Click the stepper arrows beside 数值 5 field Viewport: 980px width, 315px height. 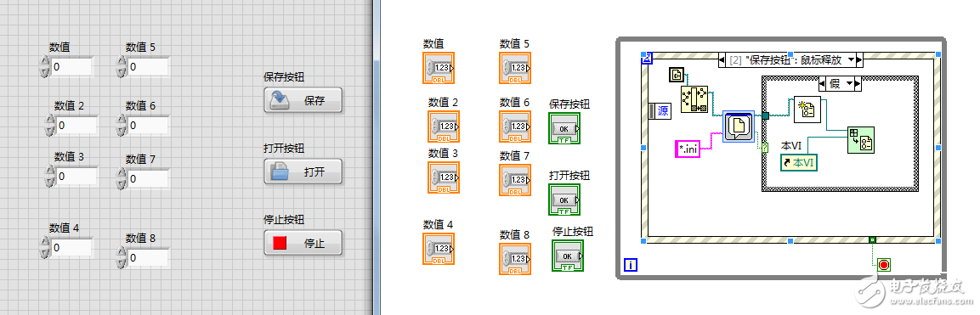tap(122, 66)
